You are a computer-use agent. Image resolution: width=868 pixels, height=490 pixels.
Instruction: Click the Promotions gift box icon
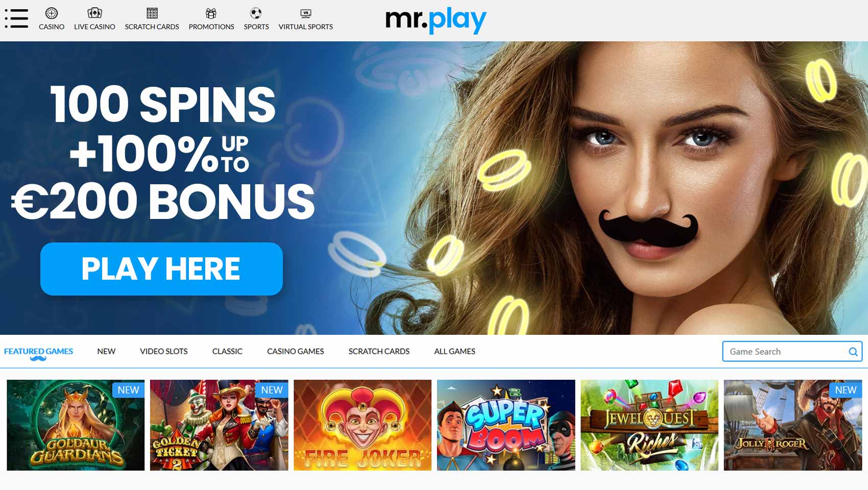(x=211, y=13)
